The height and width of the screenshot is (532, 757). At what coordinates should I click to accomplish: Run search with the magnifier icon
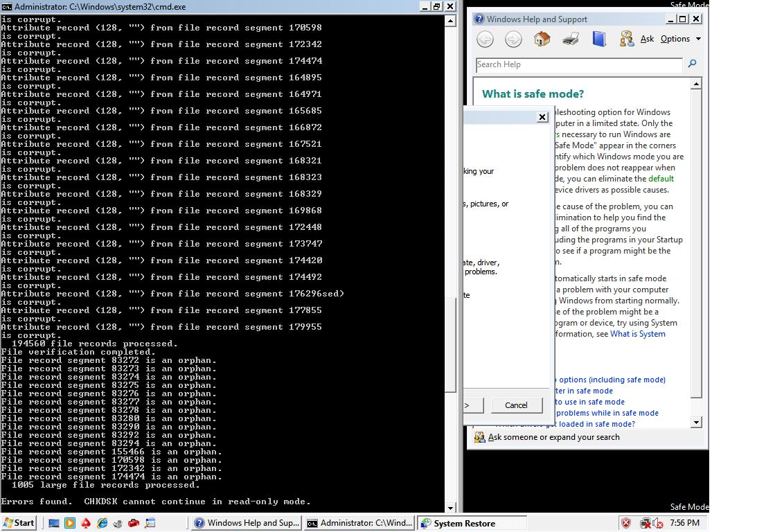(692, 64)
